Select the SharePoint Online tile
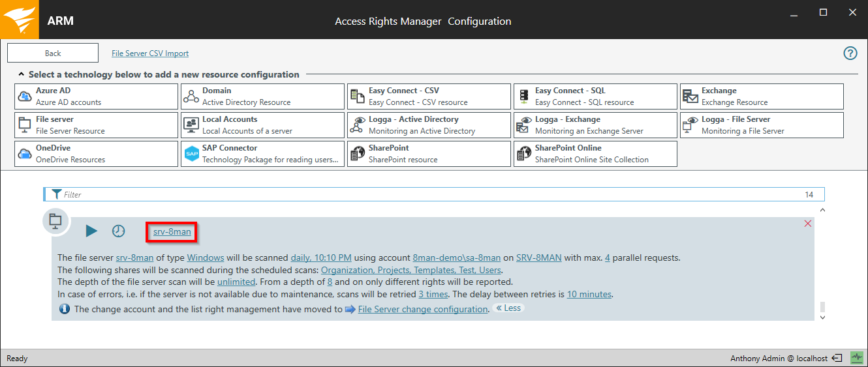Viewport: 868px width, 367px height. (x=595, y=154)
